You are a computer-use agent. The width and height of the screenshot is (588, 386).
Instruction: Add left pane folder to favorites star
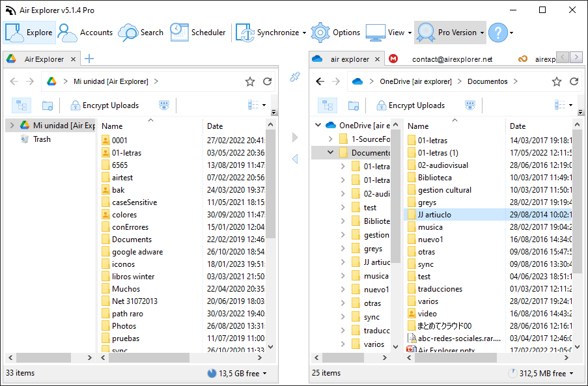pyautogui.click(x=250, y=82)
